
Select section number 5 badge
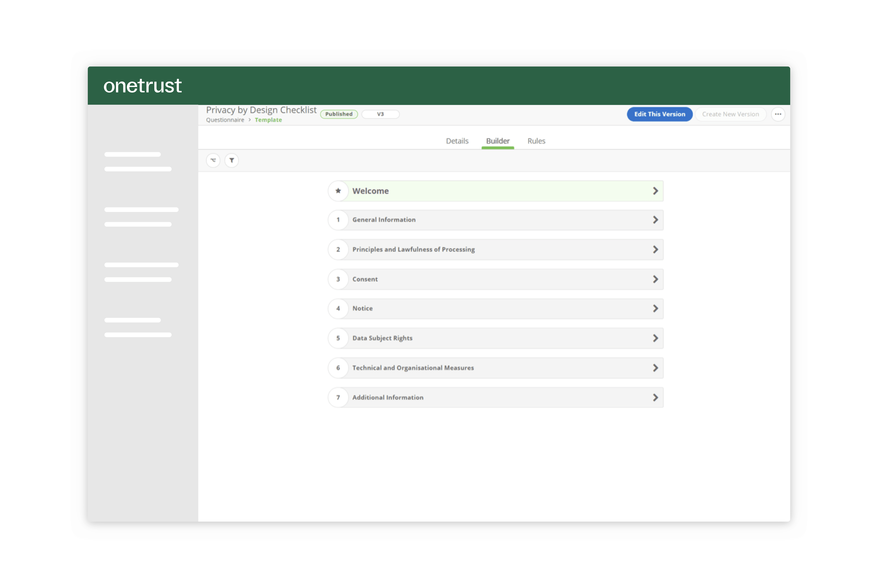(338, 338)
